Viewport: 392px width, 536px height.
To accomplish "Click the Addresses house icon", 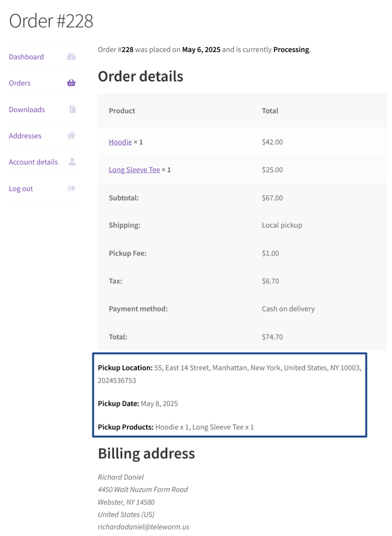I will (71, 136).
